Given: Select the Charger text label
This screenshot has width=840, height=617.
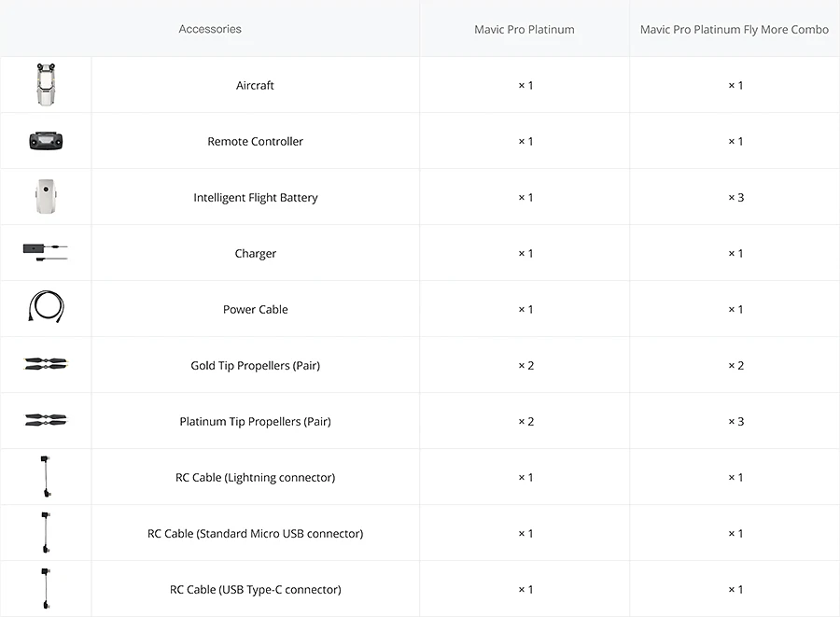Looking at the screenshot, I should [256, 254].
